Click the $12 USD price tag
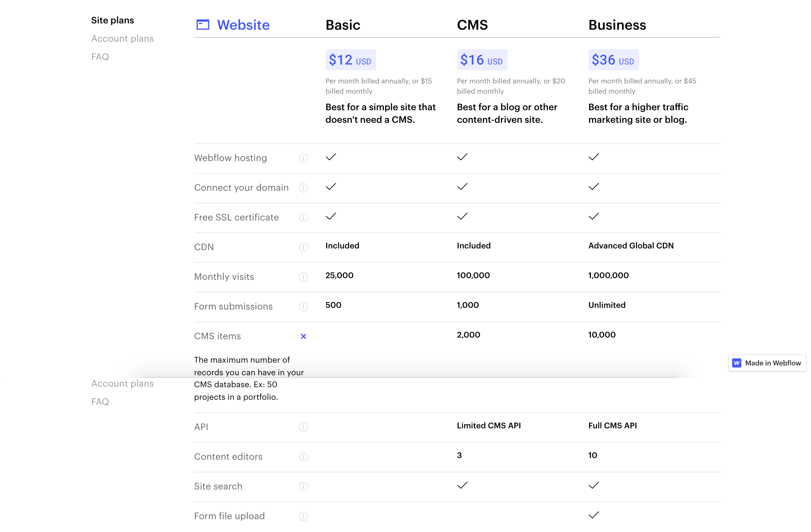 [x=351, y=60]
